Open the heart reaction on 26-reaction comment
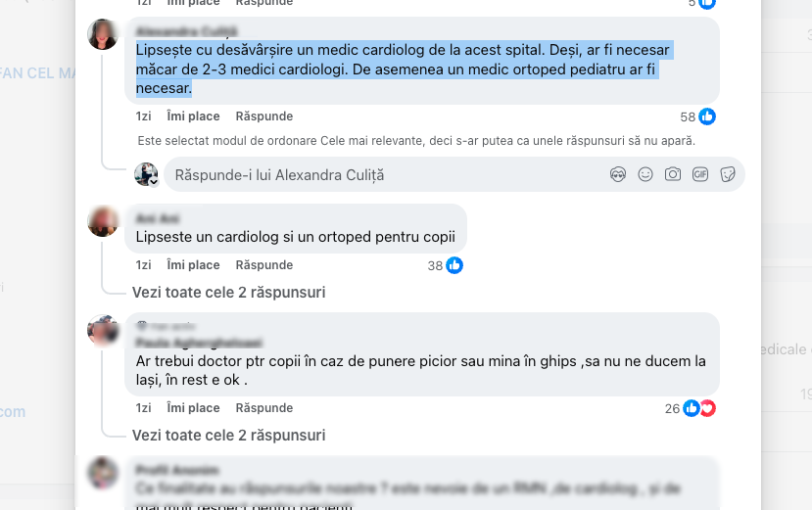This screenshot has width=812, height=510. (708, 408)
